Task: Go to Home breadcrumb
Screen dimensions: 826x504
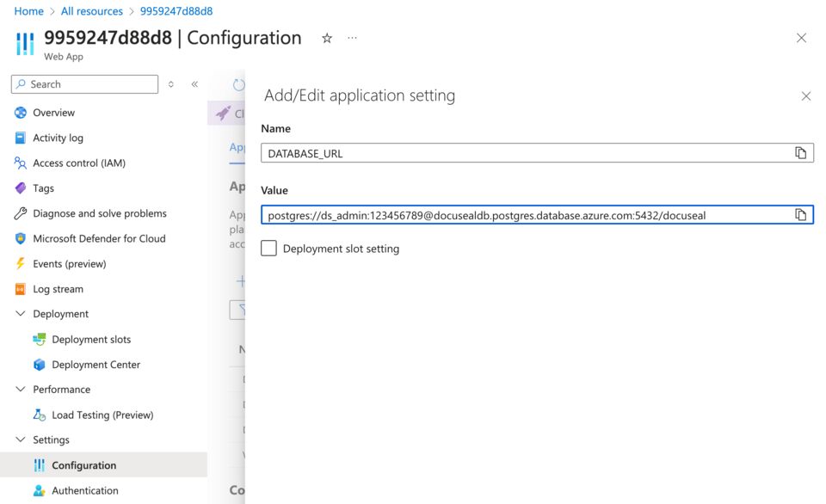Action: (28, 11)
